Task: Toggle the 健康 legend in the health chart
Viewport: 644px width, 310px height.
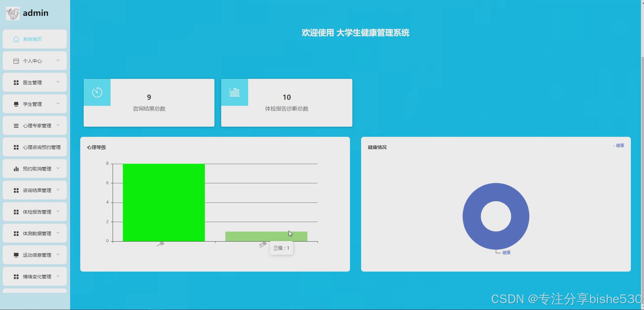Action: [619, 145]
